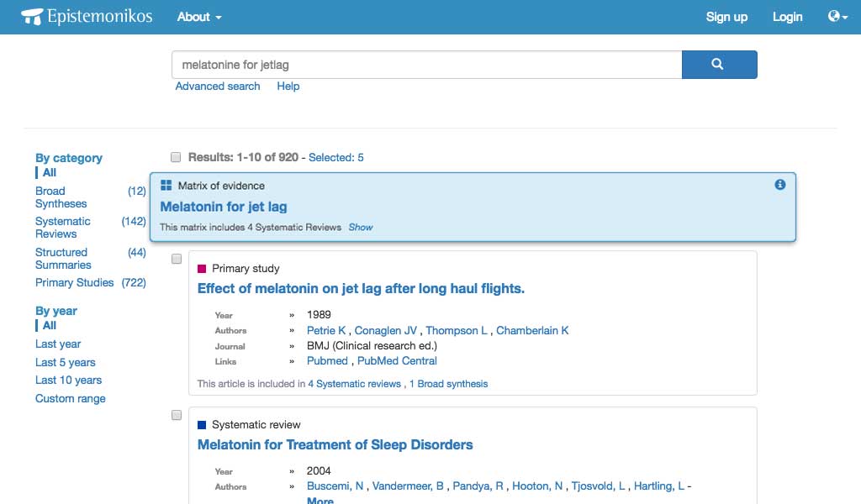
Task: Click the pink Primary study marker
Action: (x=202, y=269)
